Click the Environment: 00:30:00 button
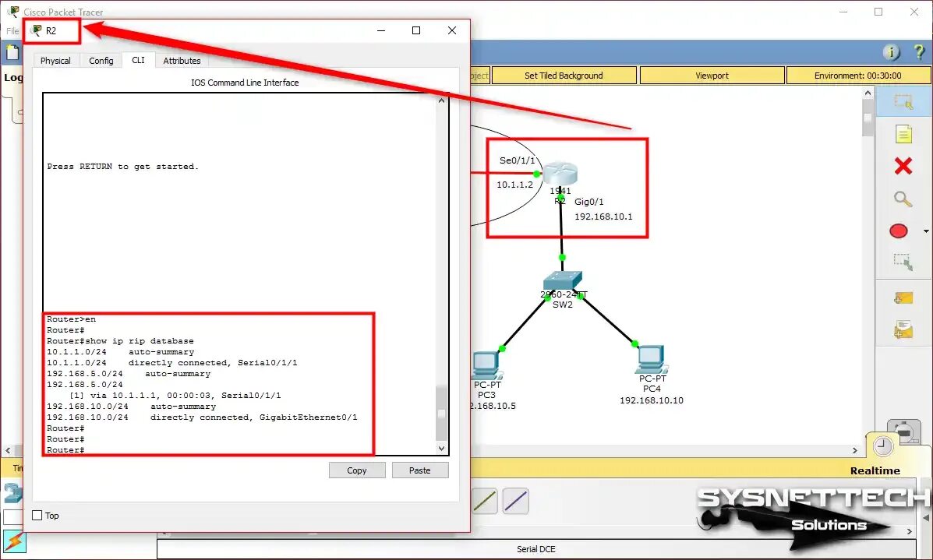 (x=858, y=76)
